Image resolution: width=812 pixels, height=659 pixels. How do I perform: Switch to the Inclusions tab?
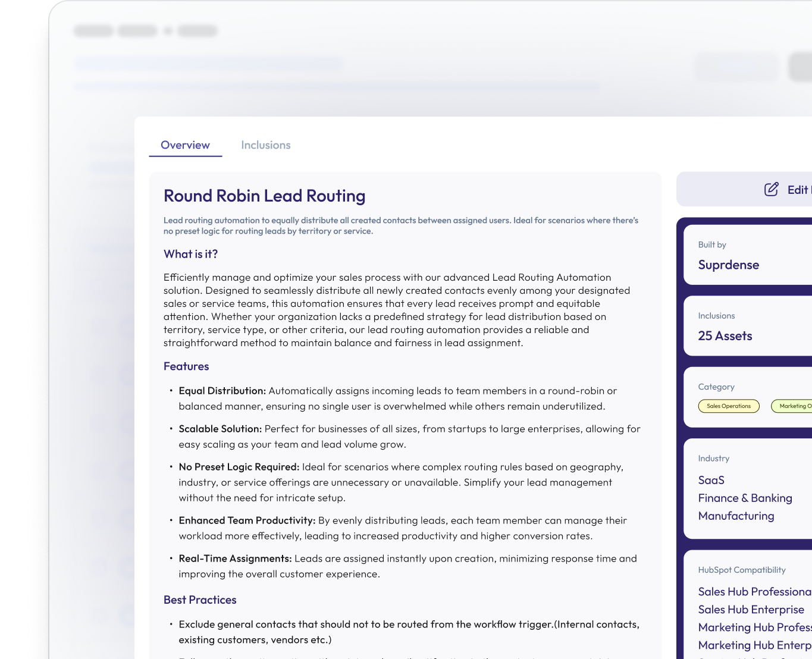(265, 145)
